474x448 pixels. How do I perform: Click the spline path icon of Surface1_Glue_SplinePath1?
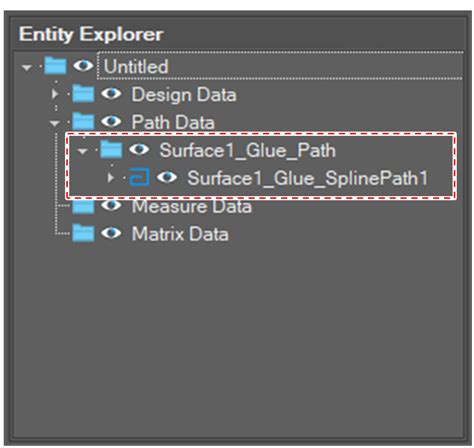139,177
